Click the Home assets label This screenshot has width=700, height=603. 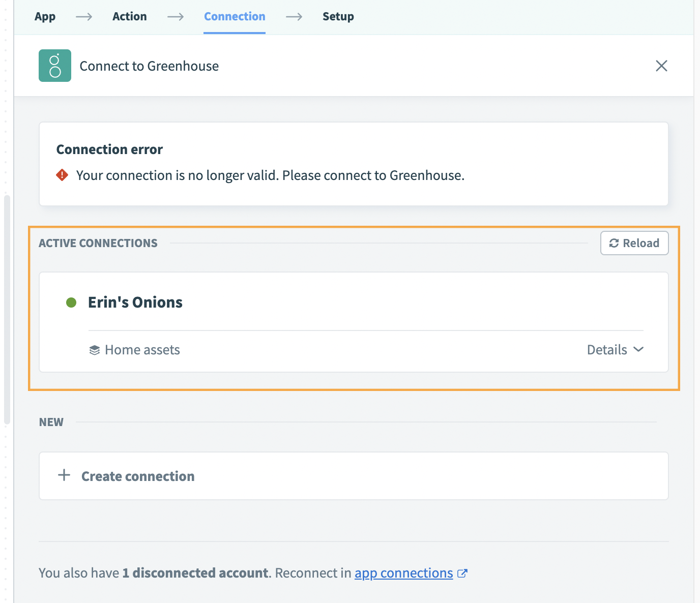[142, 350]
